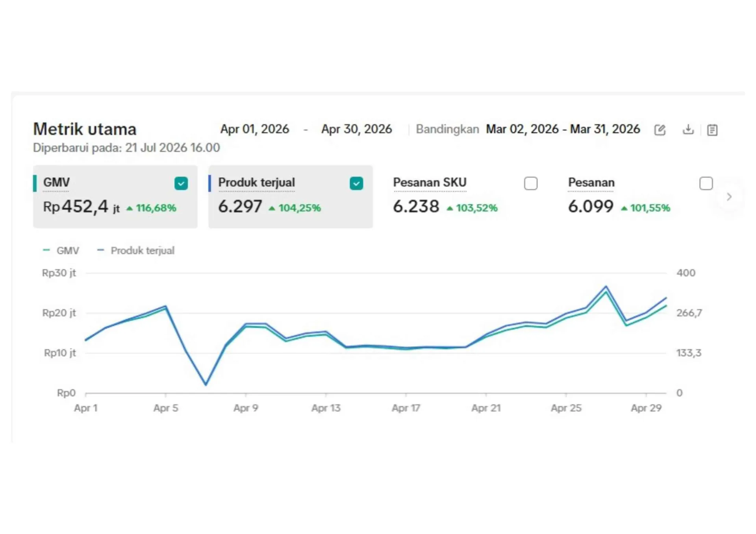Select the GMV metric card
The width and height of the screenshot is (756, 534).
[x=115, y=197]
